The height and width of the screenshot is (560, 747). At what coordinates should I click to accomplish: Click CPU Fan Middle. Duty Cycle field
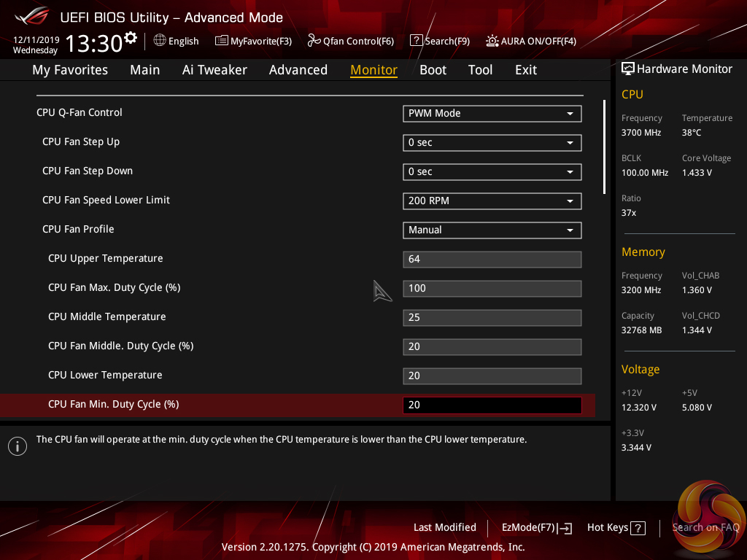(492, 346)
